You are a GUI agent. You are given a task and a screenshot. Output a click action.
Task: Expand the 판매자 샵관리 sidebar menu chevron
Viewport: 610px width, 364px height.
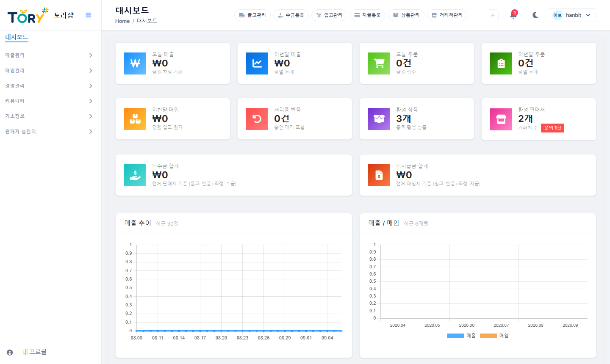pyautogui.click(x=91, y=132)
